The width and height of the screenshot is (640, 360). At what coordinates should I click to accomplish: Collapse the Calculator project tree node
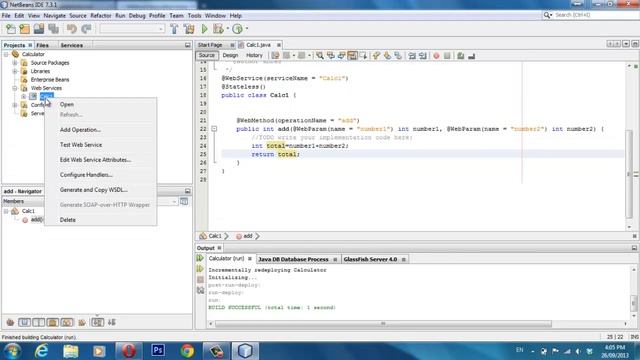coord(6,54)
